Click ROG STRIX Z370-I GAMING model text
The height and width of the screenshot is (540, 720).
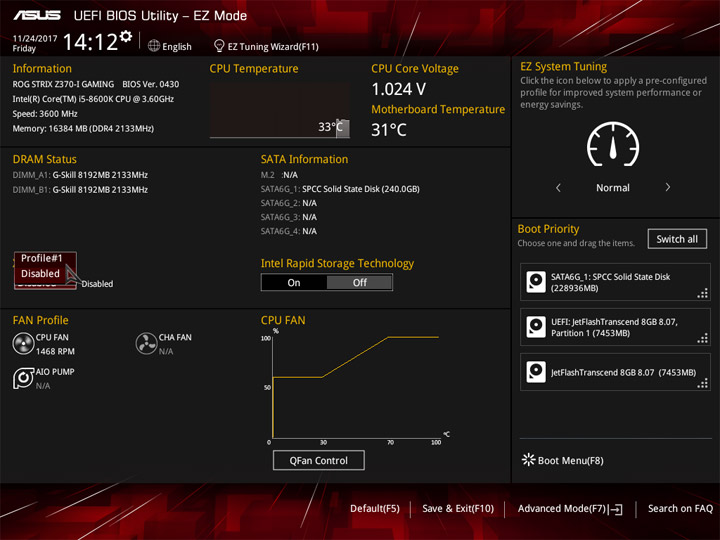tap(63, 84)
